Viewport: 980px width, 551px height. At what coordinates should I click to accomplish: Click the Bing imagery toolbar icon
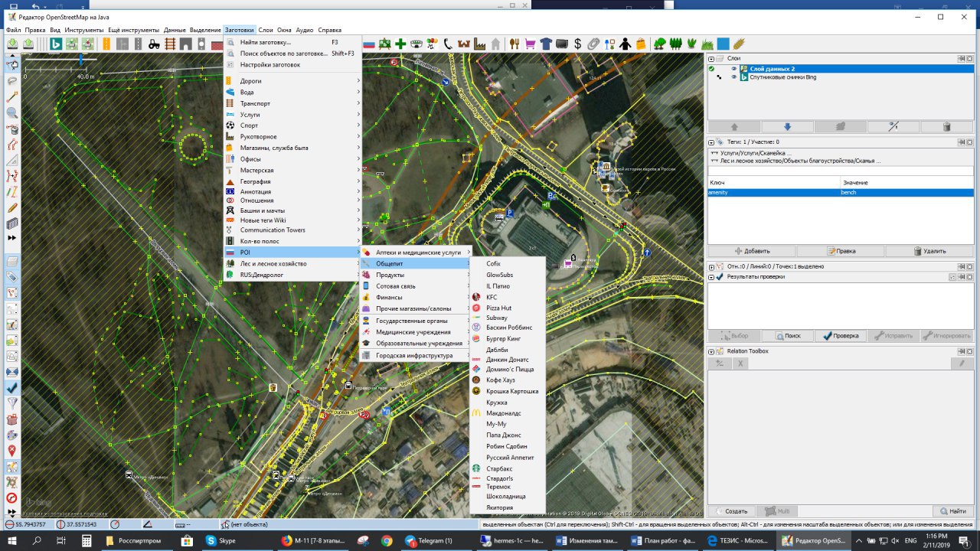pyautogui.click(x=56, y=44)
